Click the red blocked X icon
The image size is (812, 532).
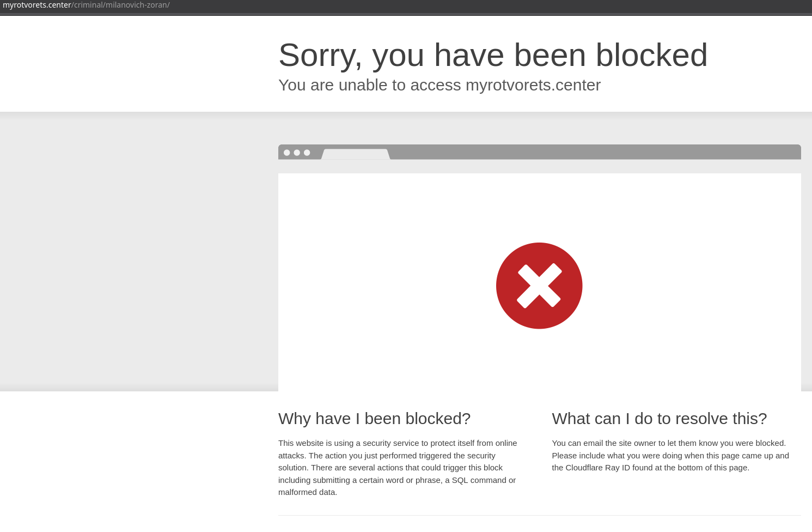pos(539,286)
